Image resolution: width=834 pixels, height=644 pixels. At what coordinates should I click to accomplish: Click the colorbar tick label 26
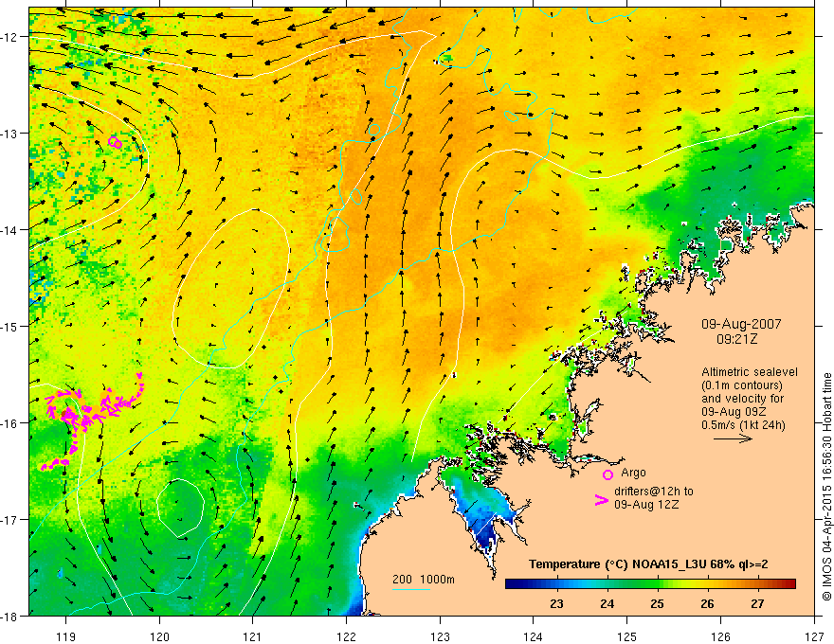pos(707,603)
